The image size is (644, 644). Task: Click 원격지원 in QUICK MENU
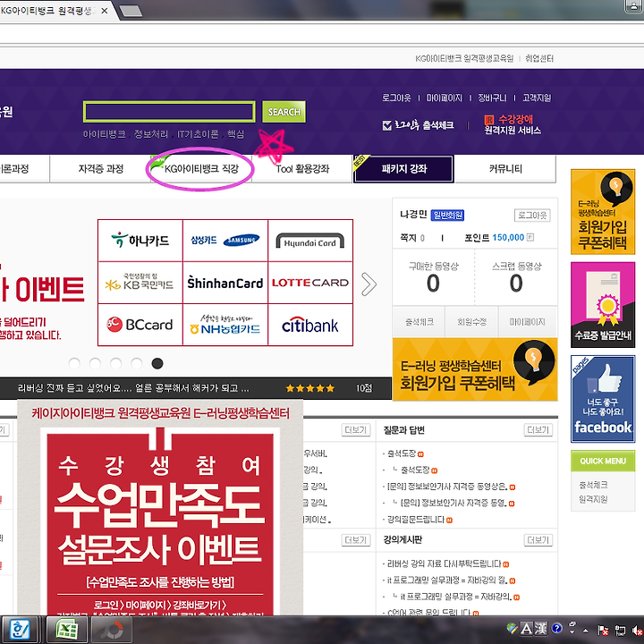pos(593,499)
